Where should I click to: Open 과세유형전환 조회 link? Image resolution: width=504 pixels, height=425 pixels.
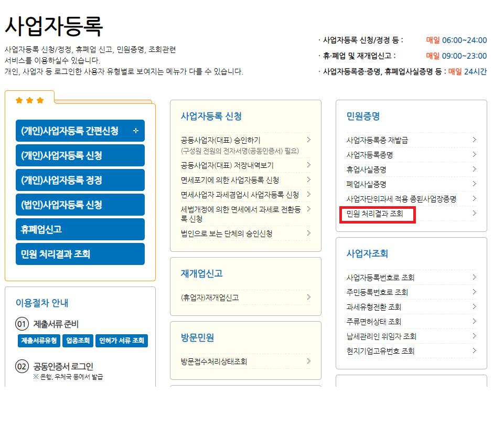pyautogui.click(x=373, y=307)
